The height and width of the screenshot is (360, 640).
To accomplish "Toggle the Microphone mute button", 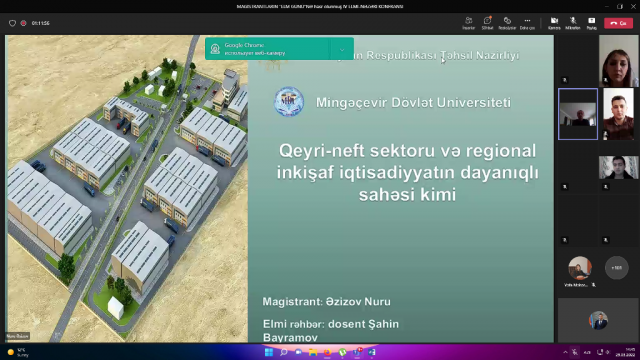I will pyautogui.click(x=573, y=23).
